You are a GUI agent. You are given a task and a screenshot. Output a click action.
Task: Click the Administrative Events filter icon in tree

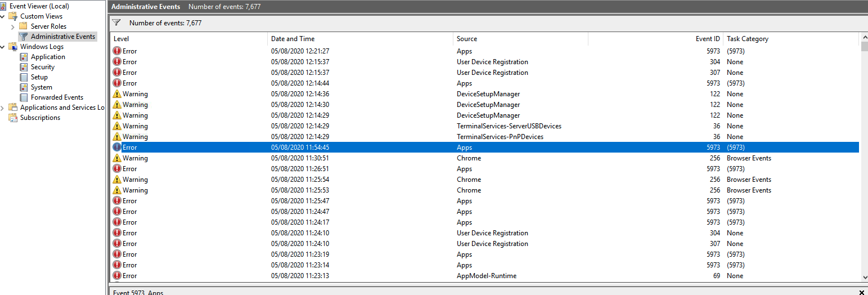[x=23, y=37]
